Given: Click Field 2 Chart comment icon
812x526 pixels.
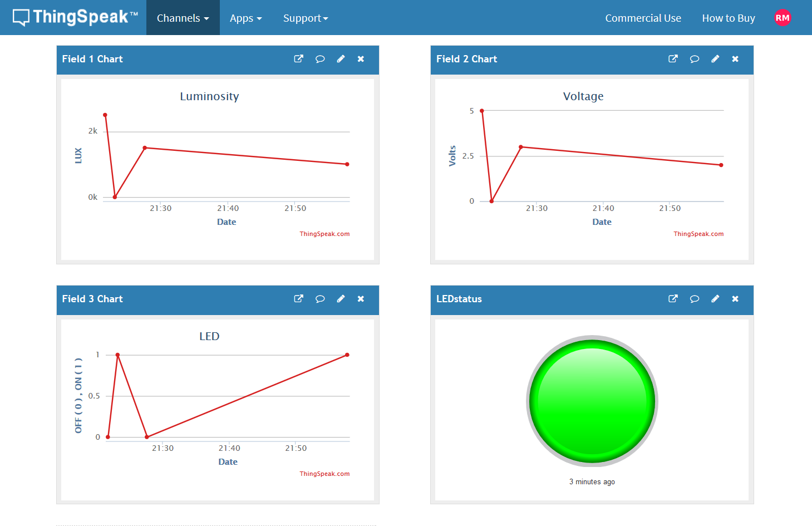Looking at the screenshot, I should tap(695, 59).
